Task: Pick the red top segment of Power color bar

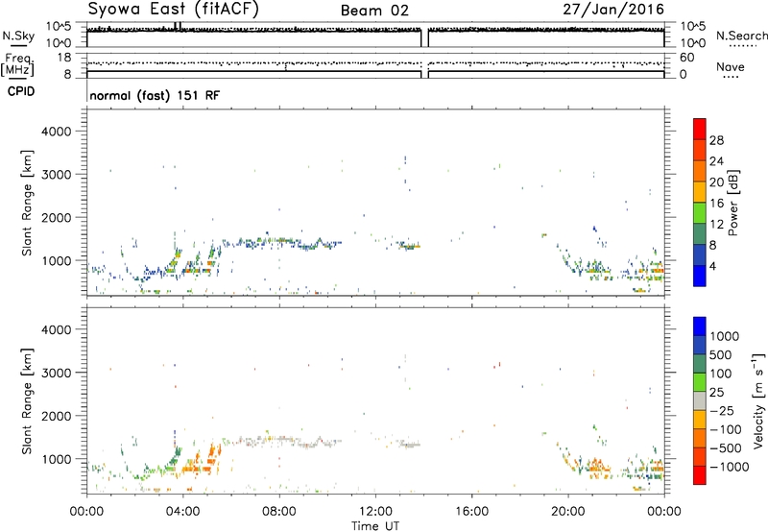Action: coord(700,129)
